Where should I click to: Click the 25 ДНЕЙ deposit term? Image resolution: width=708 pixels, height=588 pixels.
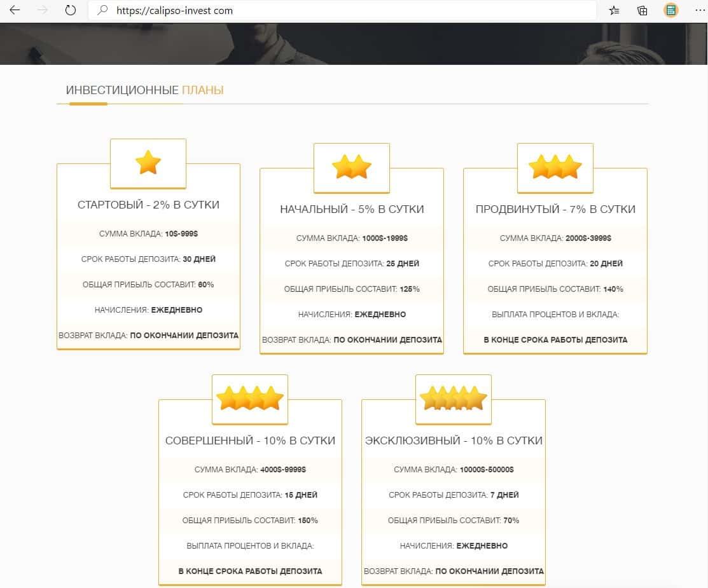click(403, 264)
